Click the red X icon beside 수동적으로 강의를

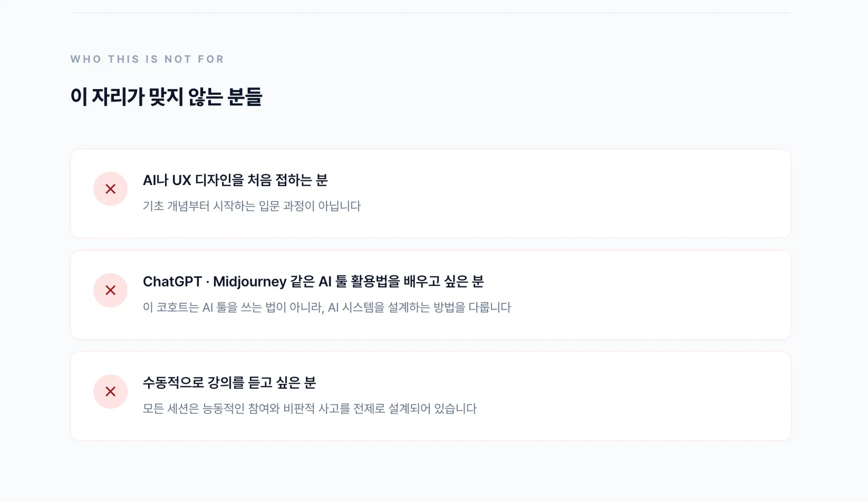pyautogui.click(x=110, y=391)
